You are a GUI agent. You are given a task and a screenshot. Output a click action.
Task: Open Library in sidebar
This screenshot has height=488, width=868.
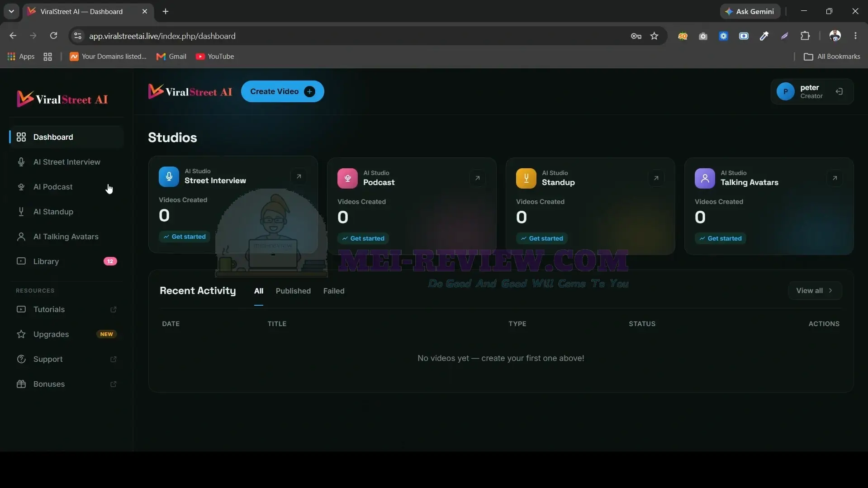pyautogui.click(x=66, y=261)
